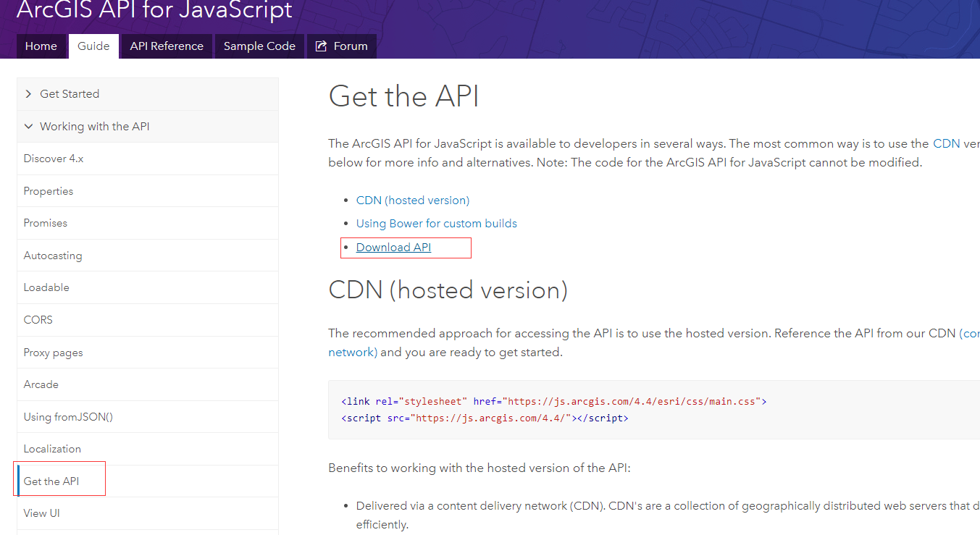Open the Promises guide page
Image resolution: width=980 pixels, height=535 pixels.
(x=148, y=223)
